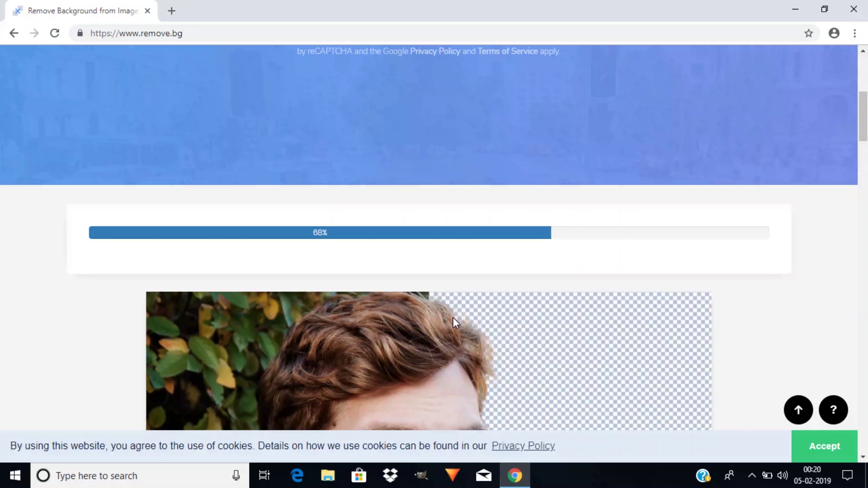This screenshot has width=868, height=488.
Task: Open Task View on the taskbar
Action: pyautogui.click(x=264, y=475)
